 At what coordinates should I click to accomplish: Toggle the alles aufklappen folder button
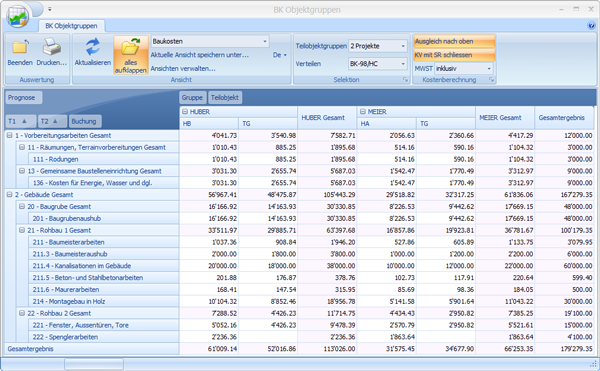(130, 55)
